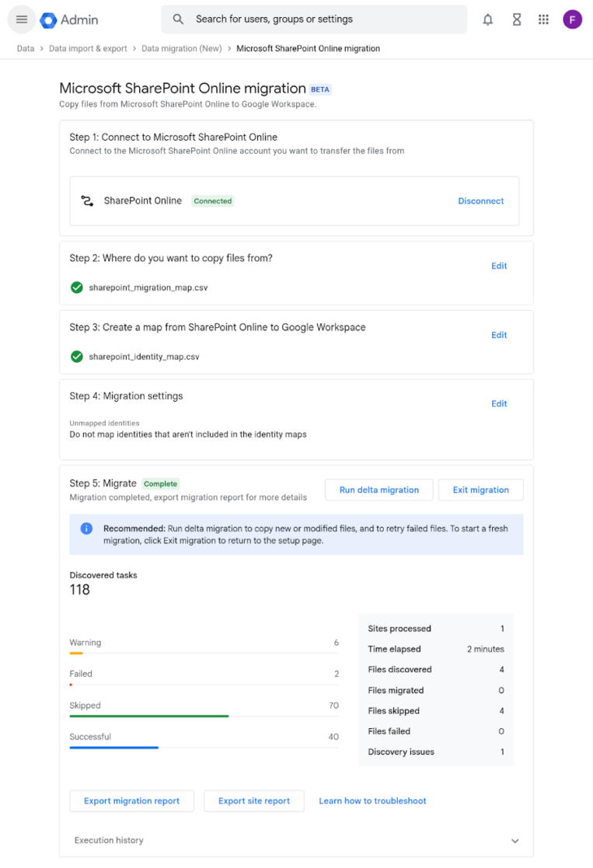This screenshot has width=593, height=868.
Task: Open the tasks hourglass icon
Action: pos(516,20)
